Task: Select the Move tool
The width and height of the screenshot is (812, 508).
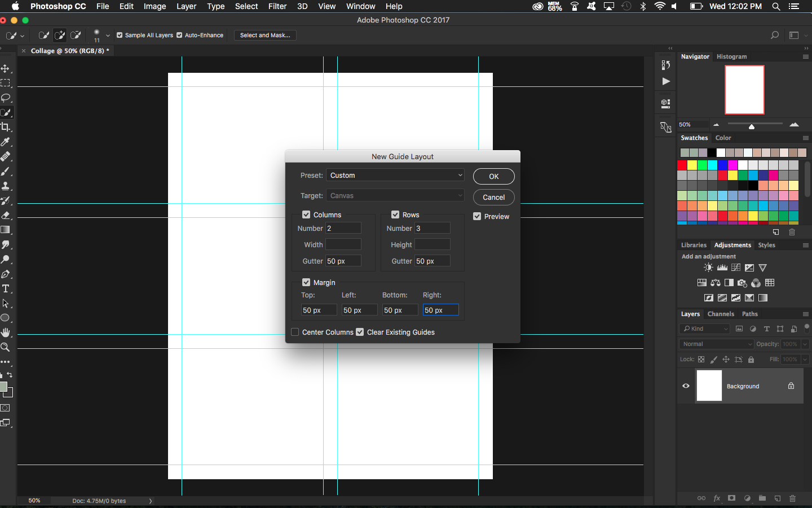Action: point(6,68)
